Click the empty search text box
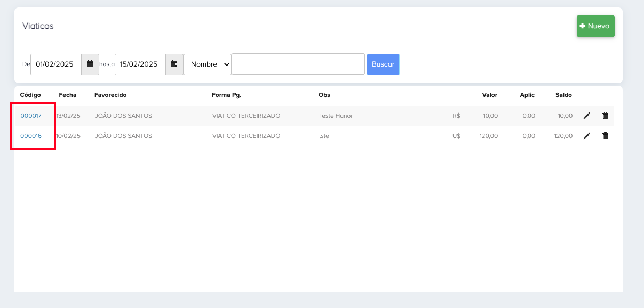This screenshot has height=308, width=644. [298, 64]
